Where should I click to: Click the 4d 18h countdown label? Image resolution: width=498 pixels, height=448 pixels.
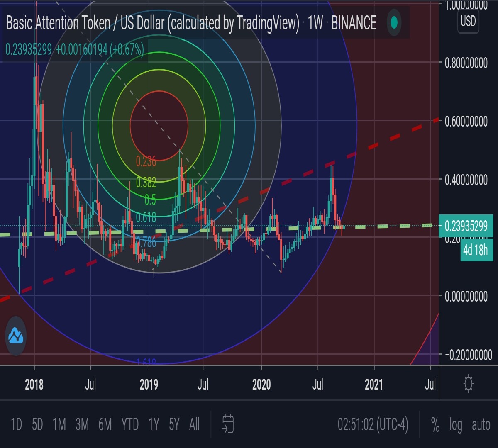(x=476, y=250)
